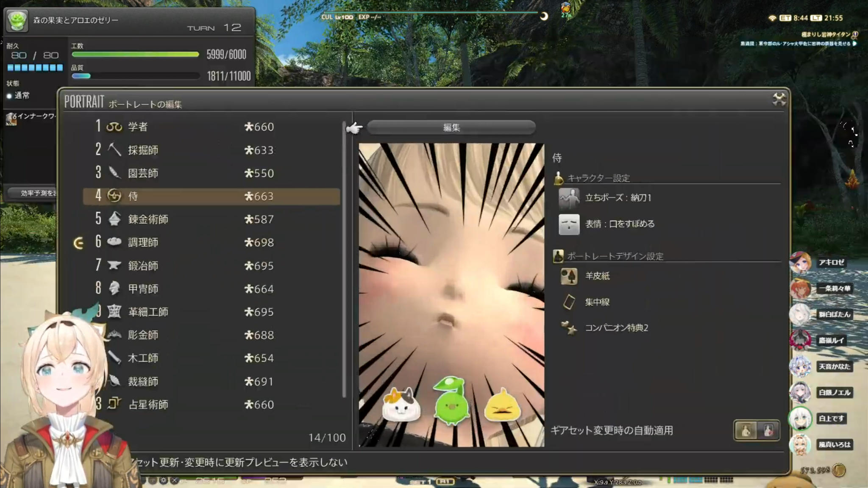Select the 採掘師 gear set row
Image resolution: width=868 pixels, height=488 pixels.
click(211, 150)
